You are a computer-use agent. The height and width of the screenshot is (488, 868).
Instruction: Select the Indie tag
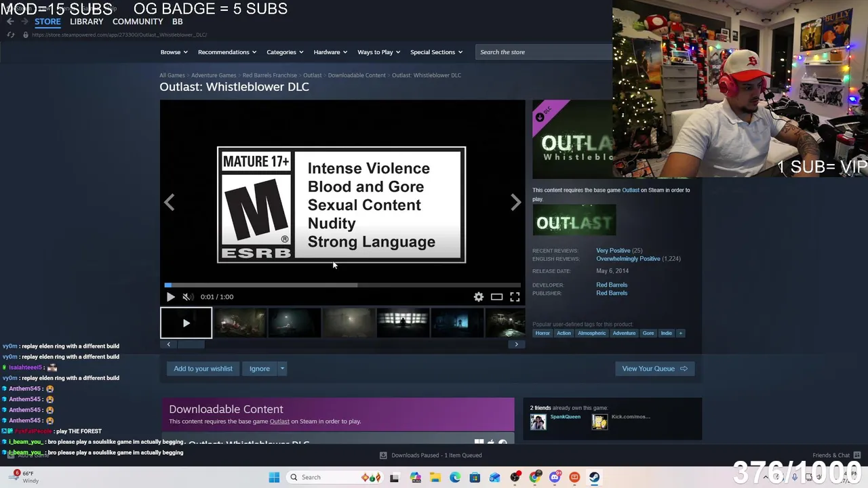[667, 333]
